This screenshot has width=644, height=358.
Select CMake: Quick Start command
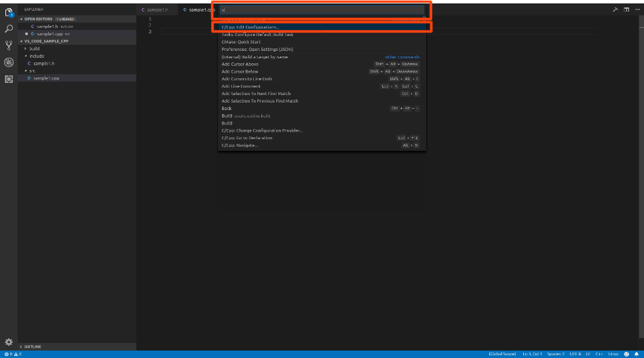322,42
